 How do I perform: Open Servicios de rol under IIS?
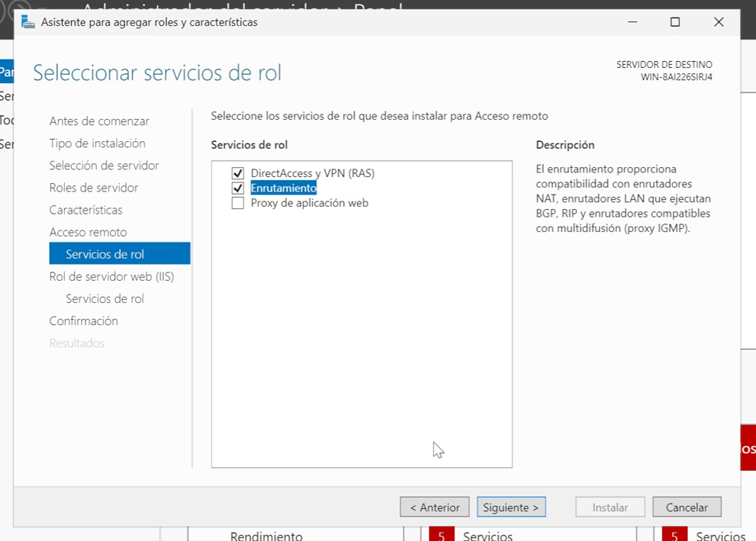(x=105, y=298)
